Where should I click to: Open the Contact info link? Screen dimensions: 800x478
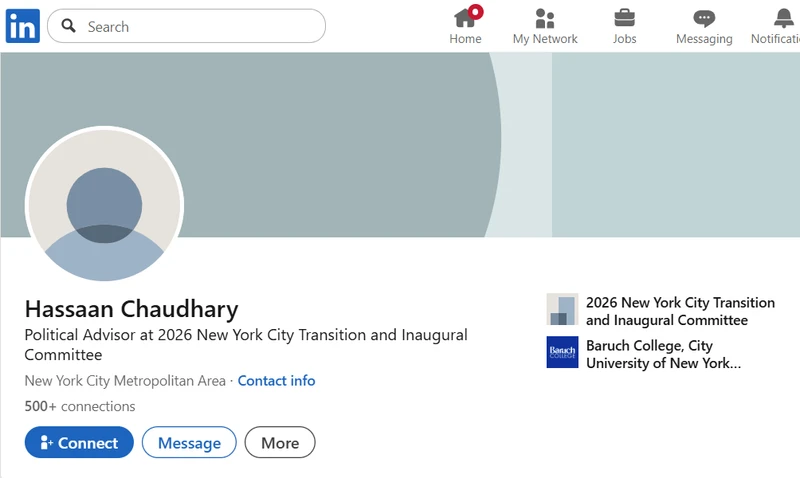(x=277, y=381)
